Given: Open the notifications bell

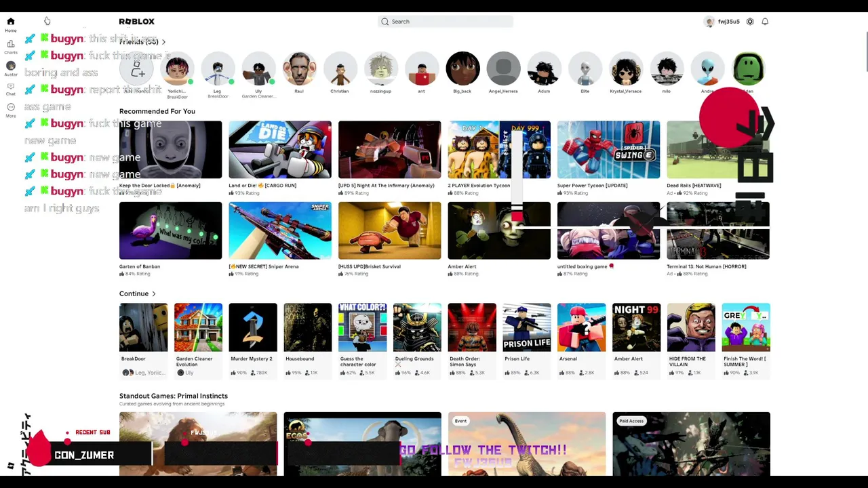Looking at the screenshot, I should 765,22.
